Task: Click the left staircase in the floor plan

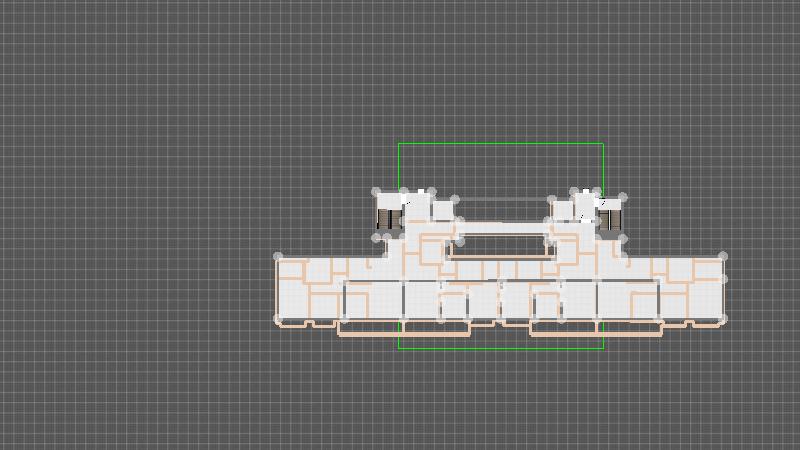Action: click(387, 217)
